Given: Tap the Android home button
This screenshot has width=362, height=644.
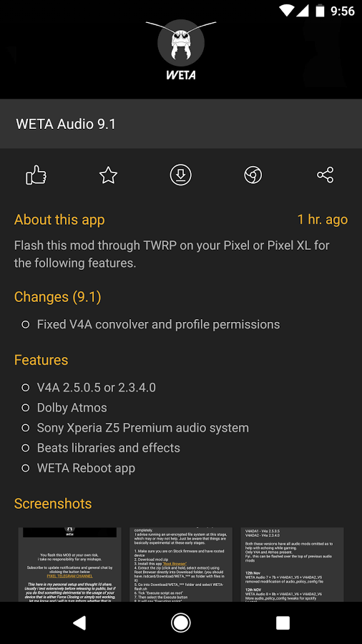Looking at the screenshot, I should tap(180, 623).
